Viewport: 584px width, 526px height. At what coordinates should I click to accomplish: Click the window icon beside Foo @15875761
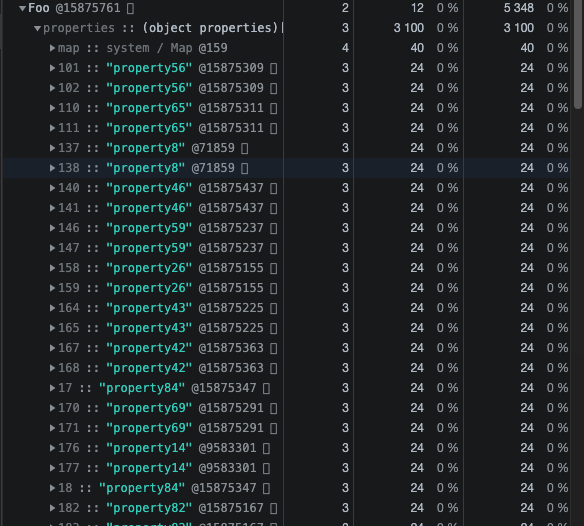pyautogui.click(x=130, y=8)
